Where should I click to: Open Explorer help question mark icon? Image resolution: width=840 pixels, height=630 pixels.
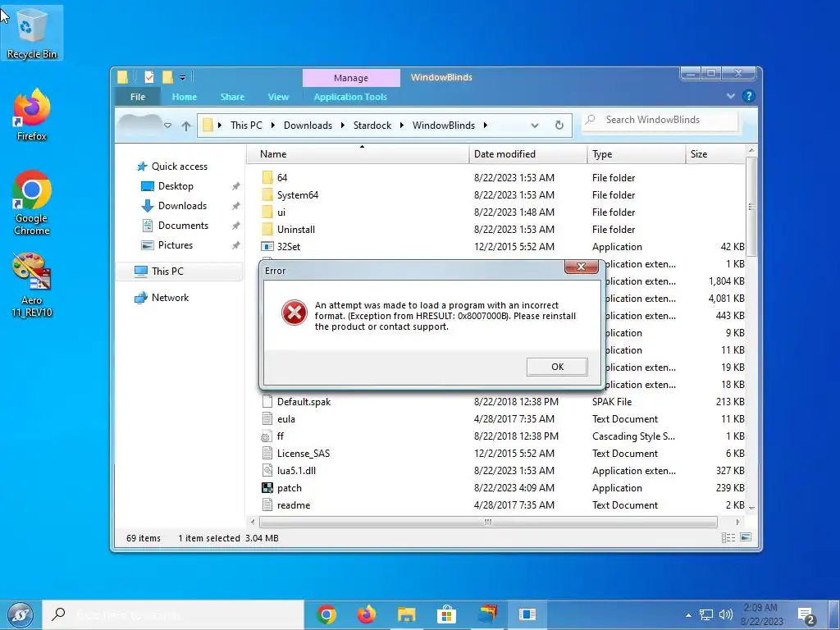pyautogui.click(x=748, y=97)
